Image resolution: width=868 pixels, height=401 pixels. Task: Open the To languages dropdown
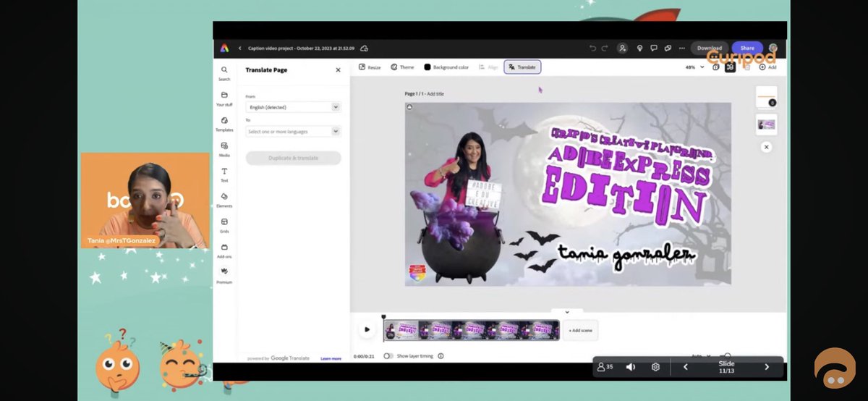[x=293, y=132]
